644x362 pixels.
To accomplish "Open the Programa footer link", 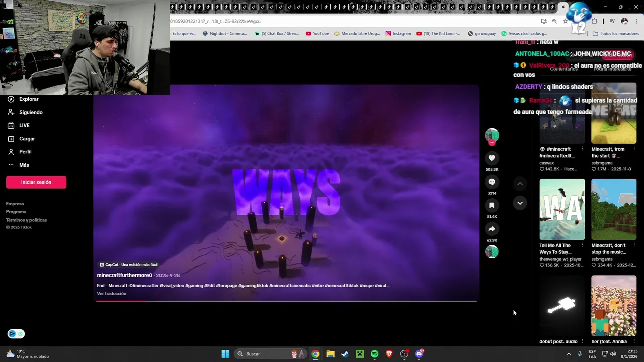I will point(16,212).
